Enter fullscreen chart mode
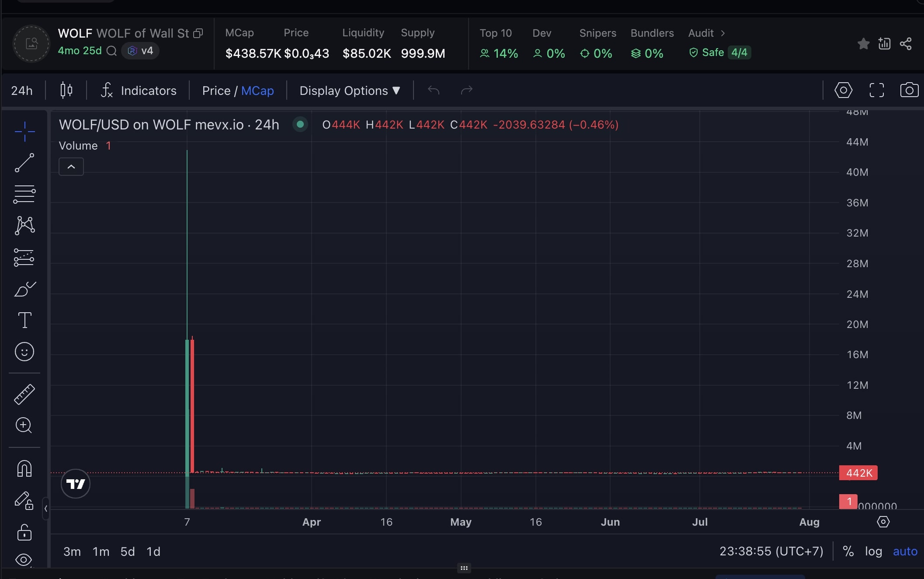The image size is (924, 579). [876, 90]
